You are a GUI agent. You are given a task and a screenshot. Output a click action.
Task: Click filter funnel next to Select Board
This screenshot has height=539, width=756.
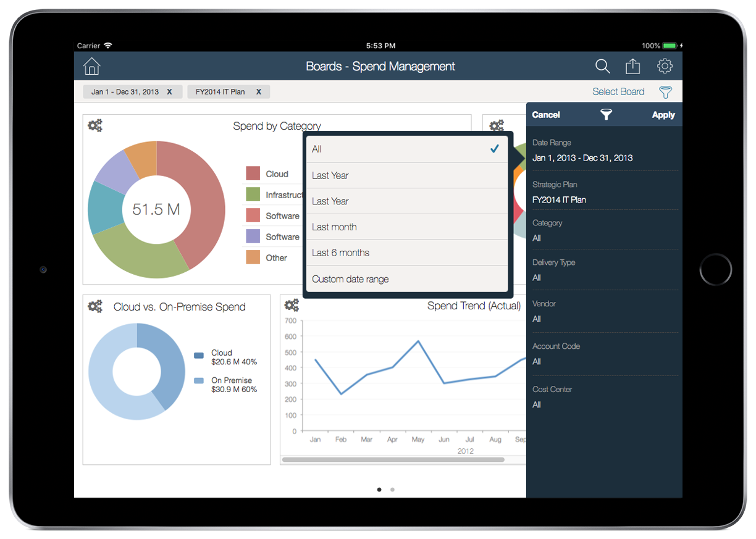[x=665, y=92]
